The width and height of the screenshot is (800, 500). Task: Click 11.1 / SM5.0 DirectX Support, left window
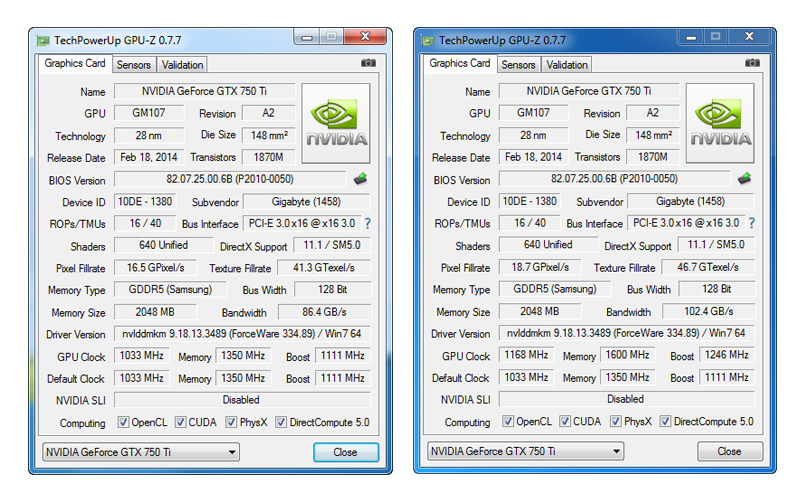click(332, 245)
